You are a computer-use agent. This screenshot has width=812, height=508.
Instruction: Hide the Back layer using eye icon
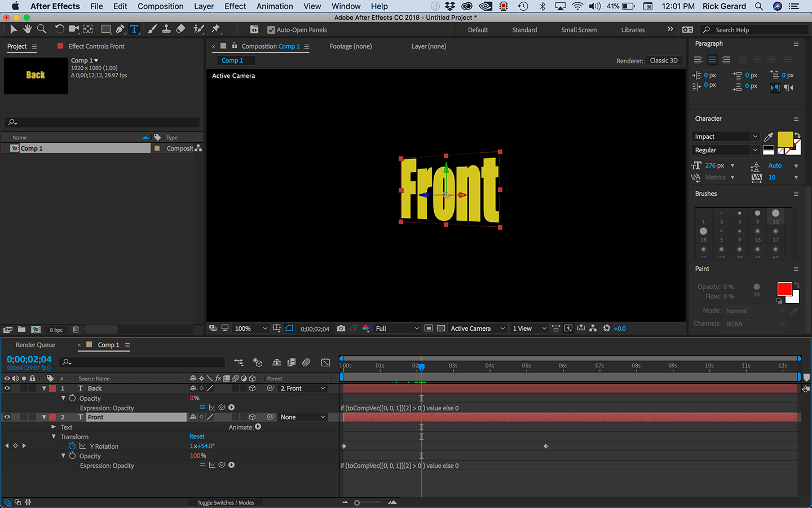pyautogui.click(x=7, y=388)
